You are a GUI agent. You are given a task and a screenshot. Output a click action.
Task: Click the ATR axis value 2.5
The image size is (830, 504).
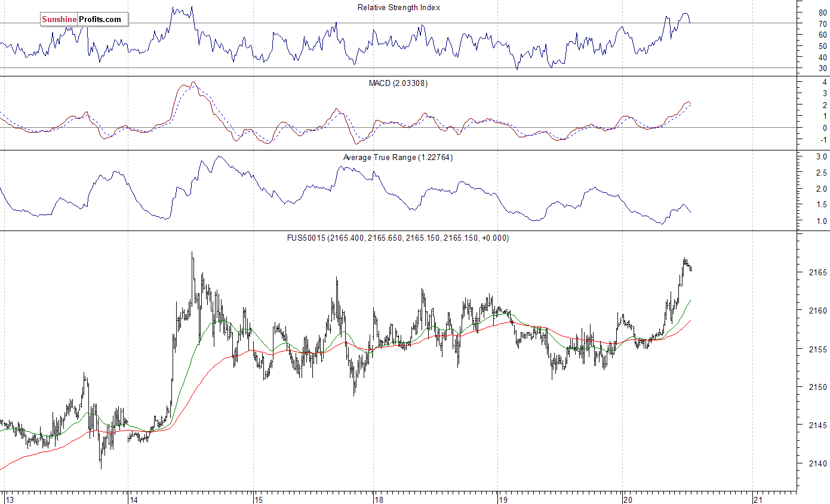point(822,173)
